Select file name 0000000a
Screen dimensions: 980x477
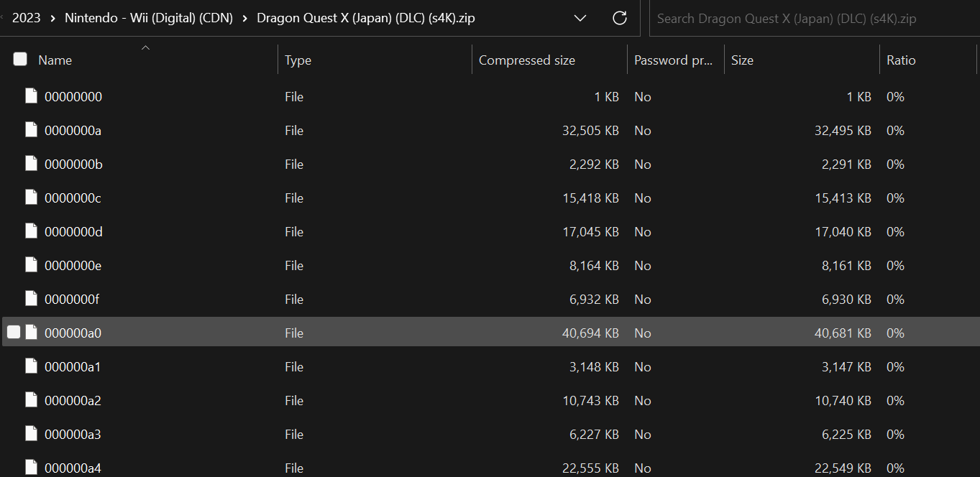coord(73,131)
